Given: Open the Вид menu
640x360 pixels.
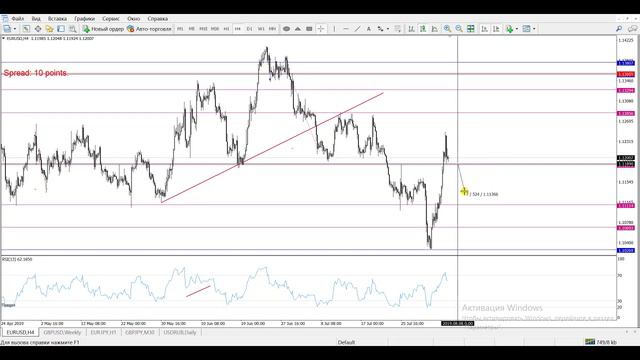Looking at the screenshot, I should tap(36, 19).
